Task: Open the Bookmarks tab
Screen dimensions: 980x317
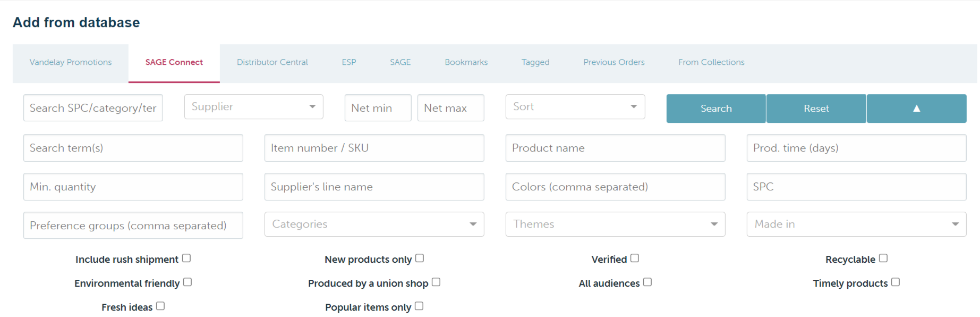Action: (466, 62)
